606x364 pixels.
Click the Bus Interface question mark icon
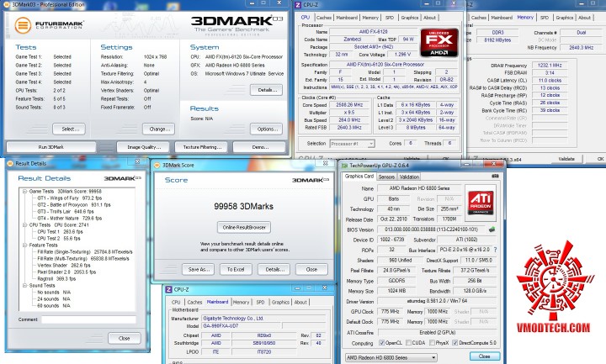coord(495,250)
